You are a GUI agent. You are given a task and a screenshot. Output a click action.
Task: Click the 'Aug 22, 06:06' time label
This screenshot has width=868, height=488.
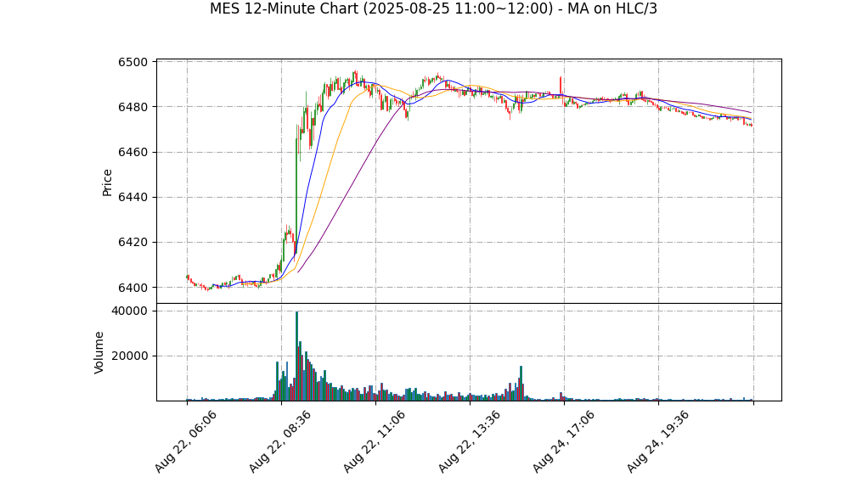[x=185, y=441]
